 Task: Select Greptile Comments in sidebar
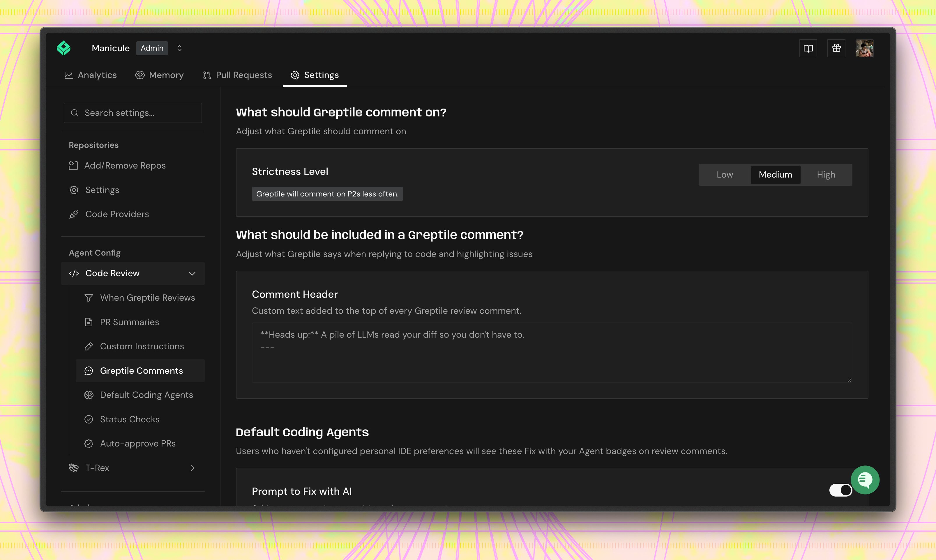coord(140,371)
